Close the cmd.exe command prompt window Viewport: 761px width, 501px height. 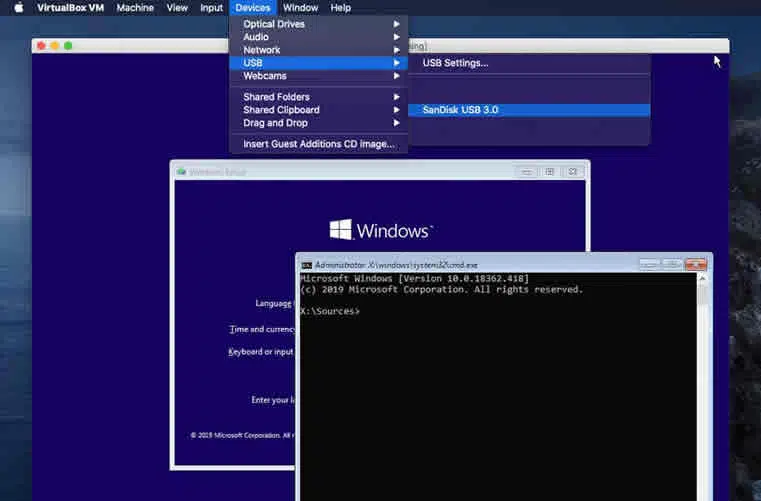coord(698,264)
